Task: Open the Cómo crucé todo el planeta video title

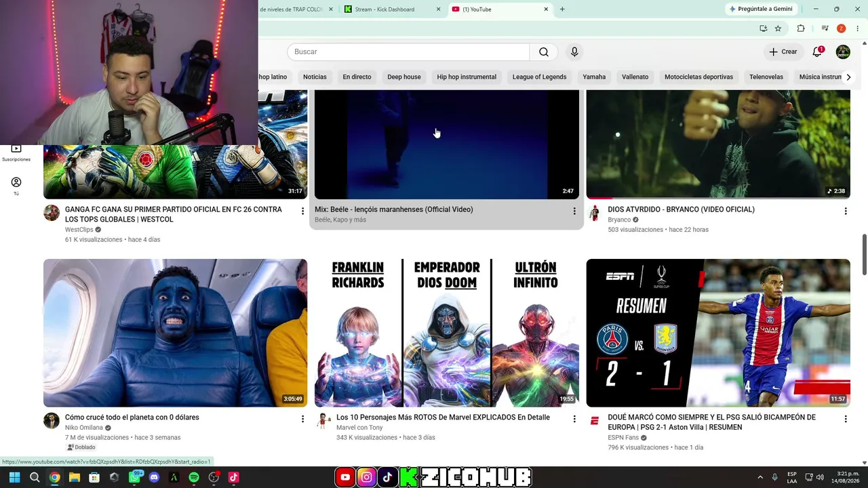Action: pos(132,418)
